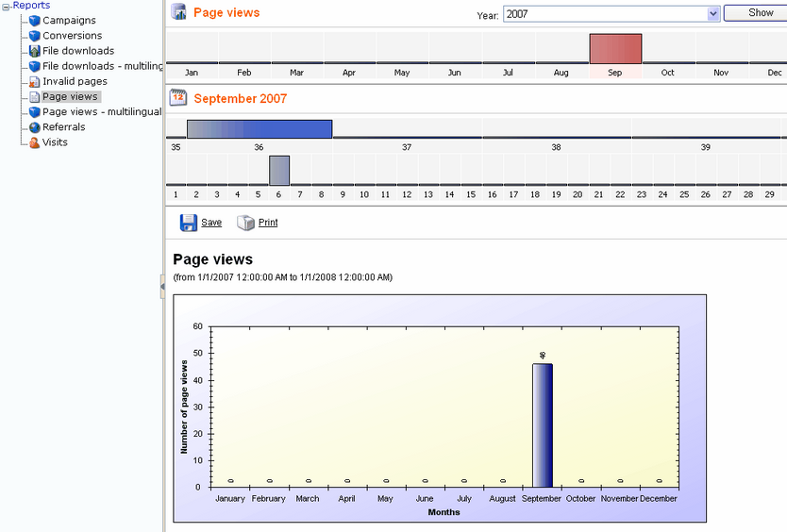
Task: Select the highlighted Sep month bar
Action: [x=615, y=49]
